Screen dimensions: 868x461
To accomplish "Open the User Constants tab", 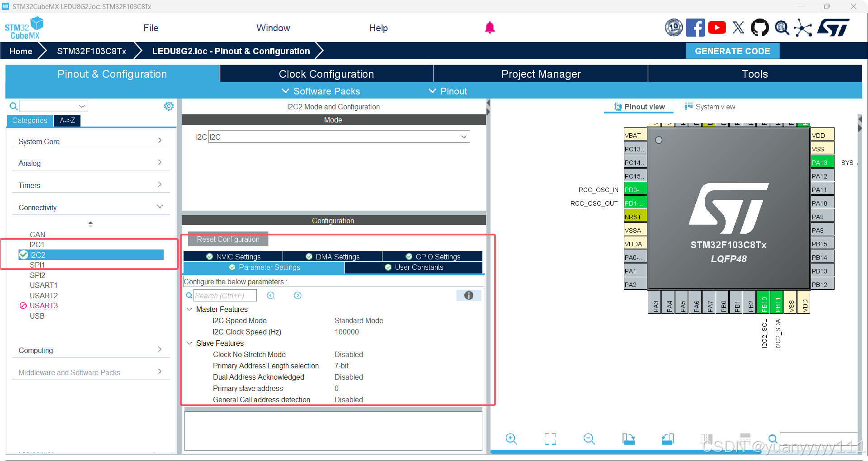I will [x=414, y=268].
